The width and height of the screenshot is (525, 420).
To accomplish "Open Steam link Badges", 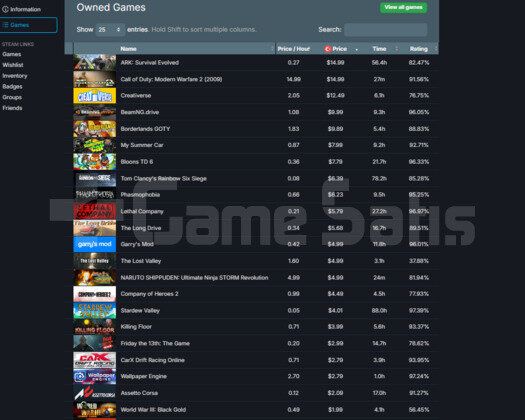I will [x=12, y=86].
